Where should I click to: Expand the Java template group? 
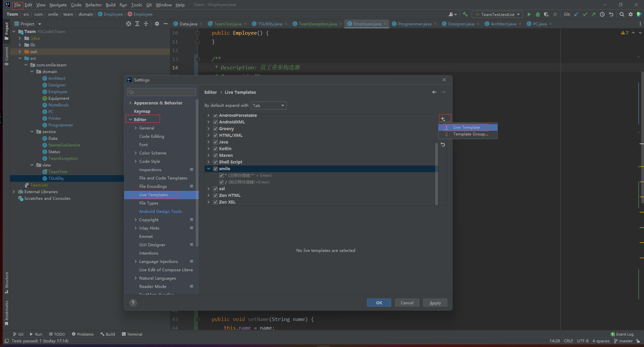(x=208, y=142)
